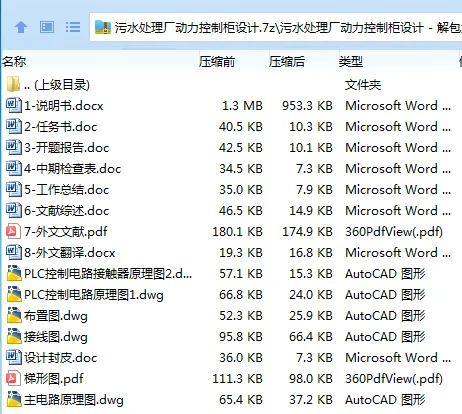The height and width of the screenshot is (414, 462).
Task: Select AutoCAD icon of PLC控制电路原理图1.dwg
Action: [13, 294]
